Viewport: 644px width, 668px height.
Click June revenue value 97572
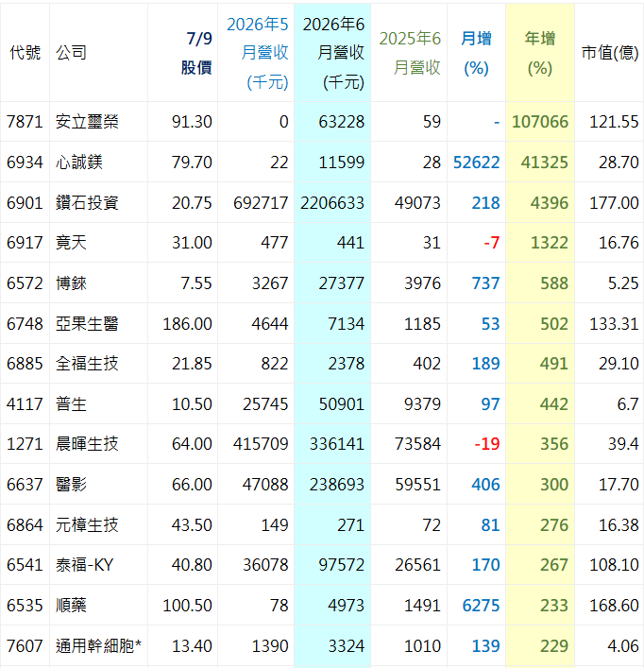pyautogui.click(x=342, y=565)
